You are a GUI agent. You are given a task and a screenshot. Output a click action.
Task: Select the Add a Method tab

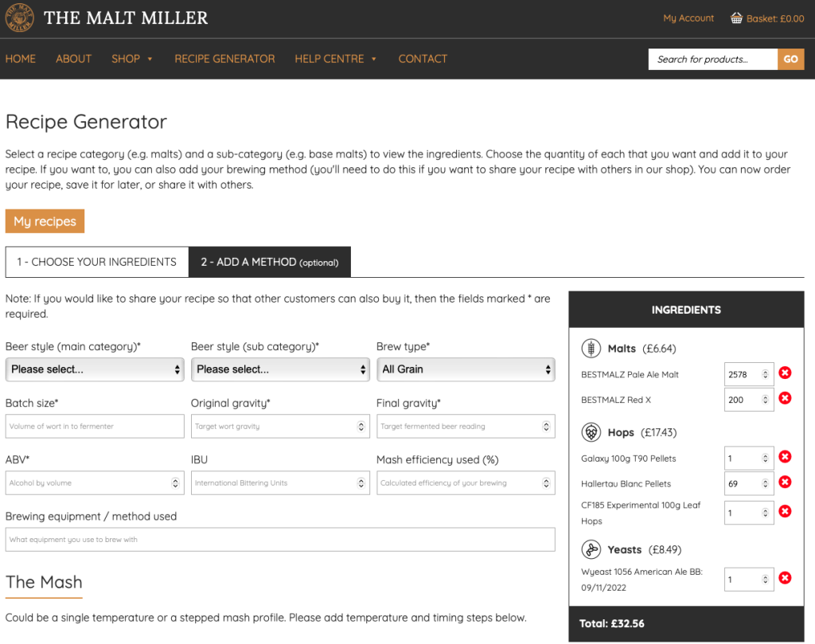tap(270, 262)
